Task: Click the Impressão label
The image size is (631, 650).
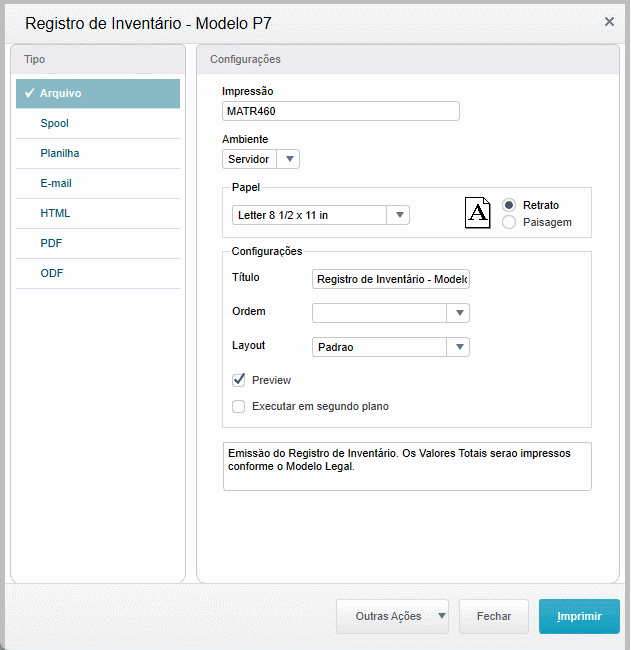Action: pyautogui.click(x=248, y=91)
